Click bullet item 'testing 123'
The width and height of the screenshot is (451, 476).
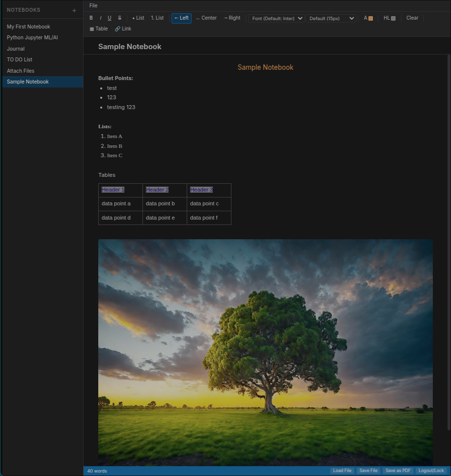tap(121, 107)
